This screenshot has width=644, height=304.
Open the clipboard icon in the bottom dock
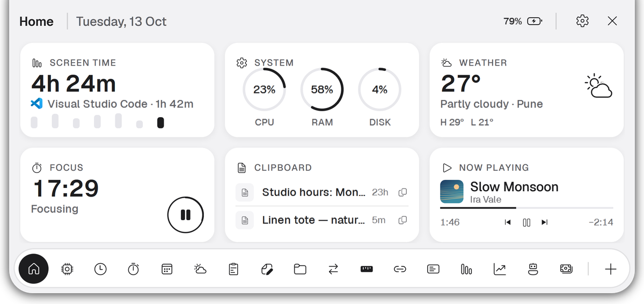pyautogui.click(x=233, y=269)
